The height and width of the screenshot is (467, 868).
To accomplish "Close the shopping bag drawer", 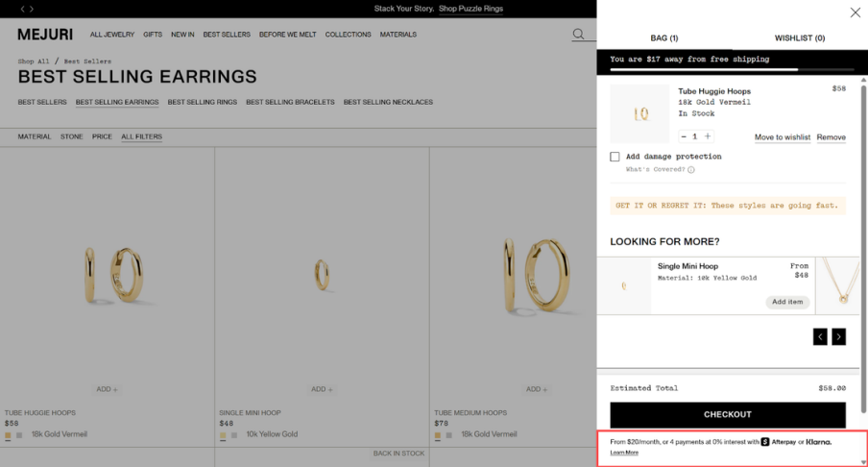I will tap(855, 12).
